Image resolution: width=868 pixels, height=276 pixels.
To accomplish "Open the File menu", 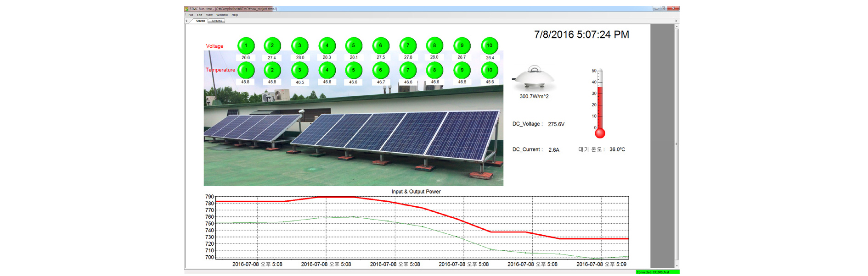I will (x=191, y=15).
